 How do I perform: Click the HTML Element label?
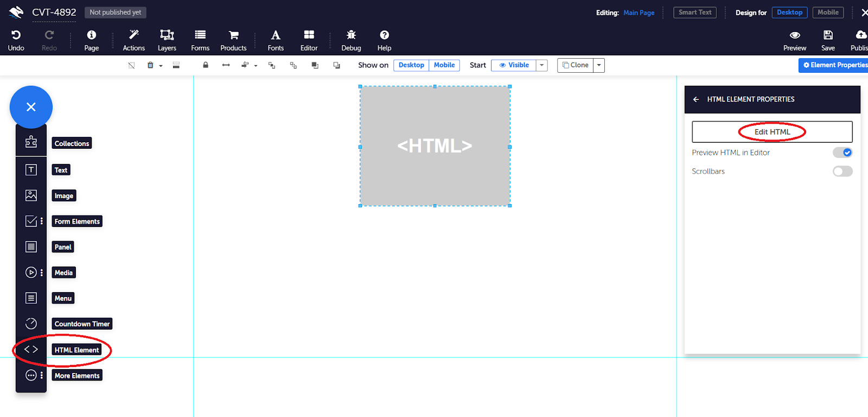point(76,350)
